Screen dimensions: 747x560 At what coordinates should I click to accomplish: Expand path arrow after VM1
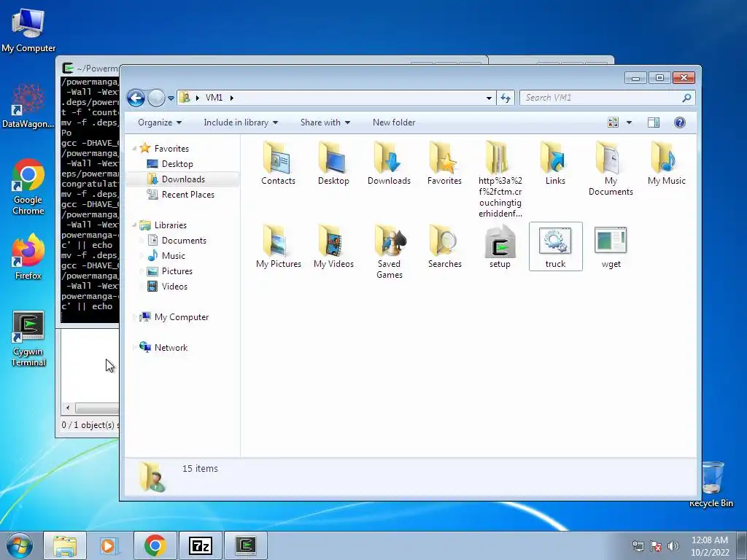tap(232, 98)
